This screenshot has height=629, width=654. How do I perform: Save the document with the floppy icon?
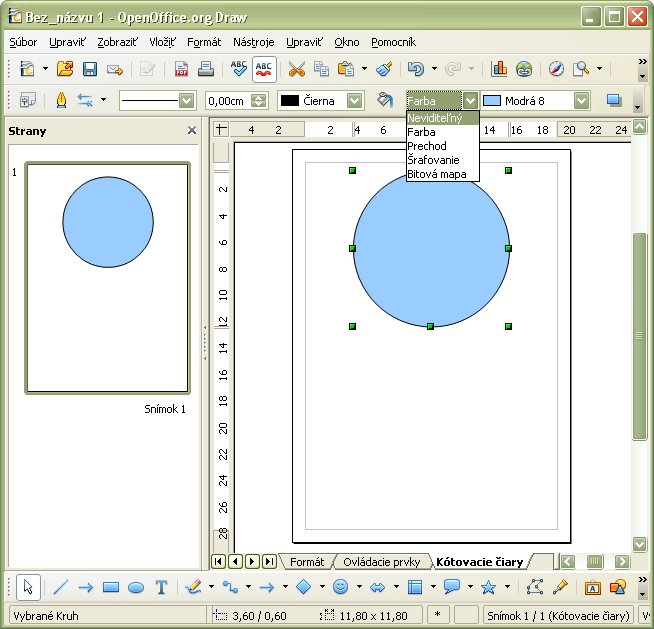tap(90, 69)
